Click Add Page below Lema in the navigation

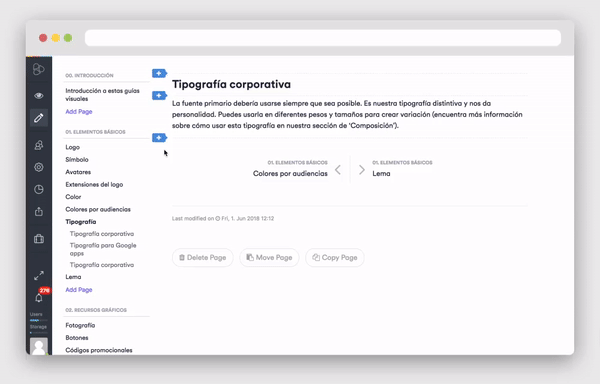(79, 290)
